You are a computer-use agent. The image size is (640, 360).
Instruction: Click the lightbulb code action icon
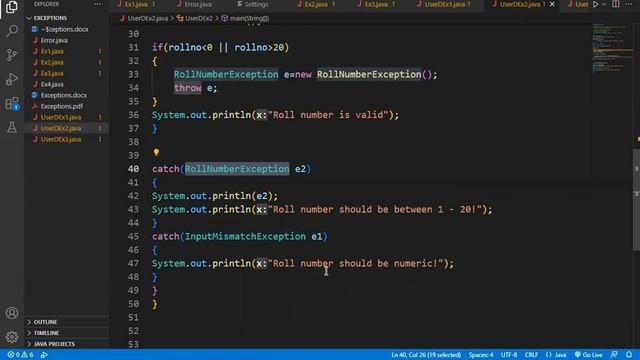point(156,152)
